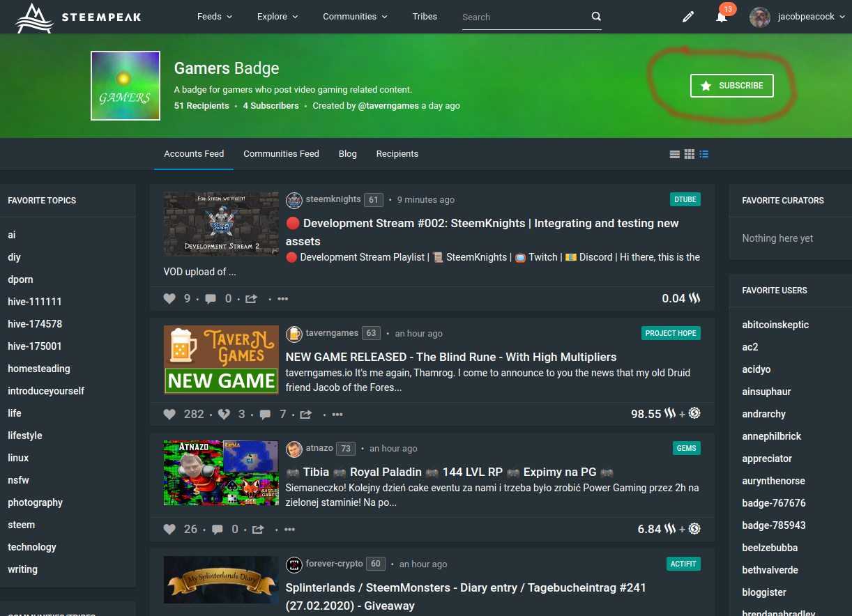This screenshot has height=616, width=852.
Task: Reblog the atnazo Tibia post
Action: pos(258,530)
